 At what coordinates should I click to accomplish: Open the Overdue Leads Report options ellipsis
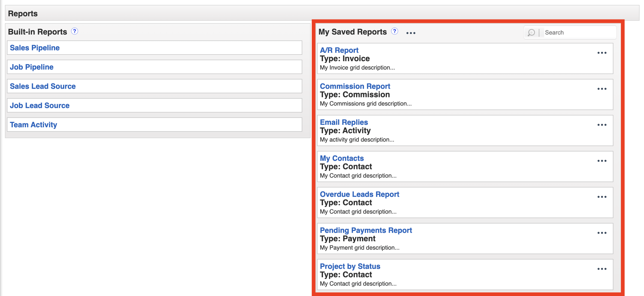coord(602,197)
